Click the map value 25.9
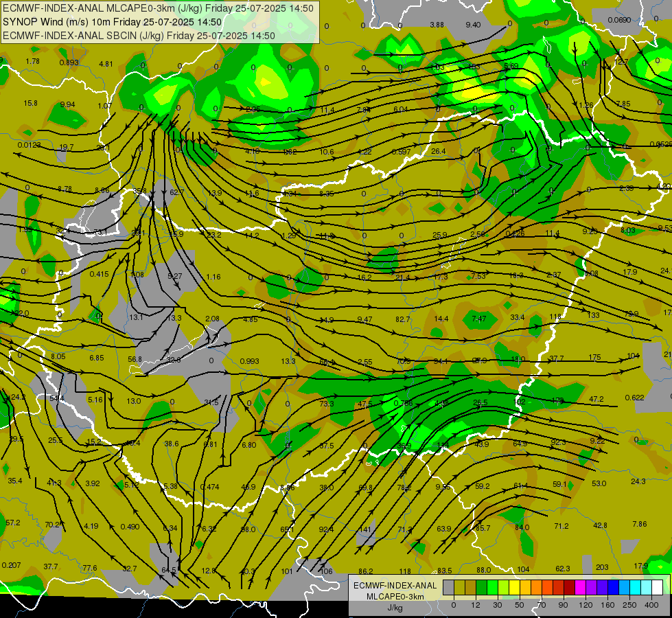This screenshot has height=618, width=672. [440, 235]
